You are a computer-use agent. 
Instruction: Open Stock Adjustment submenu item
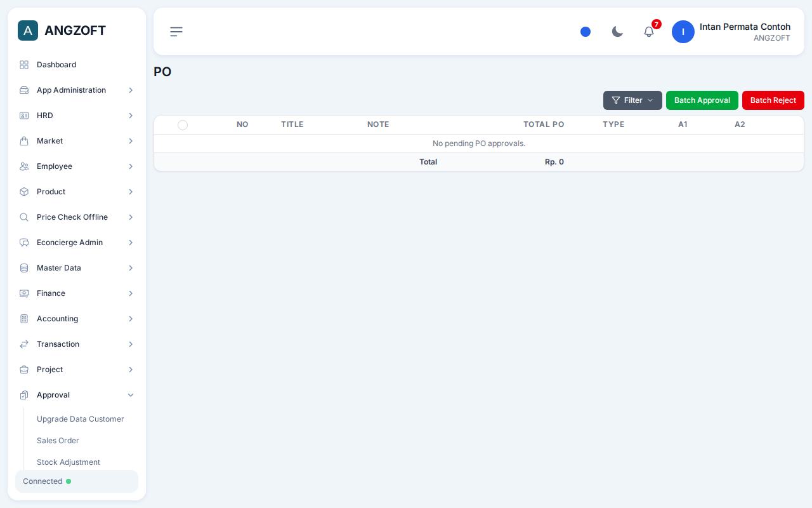[69, 462]
